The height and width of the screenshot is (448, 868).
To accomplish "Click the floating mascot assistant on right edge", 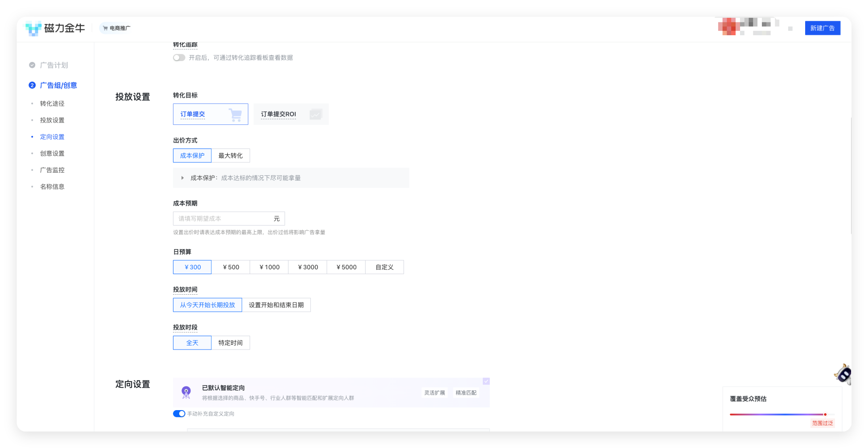I will pyautogui.click(x=844, y=374).
